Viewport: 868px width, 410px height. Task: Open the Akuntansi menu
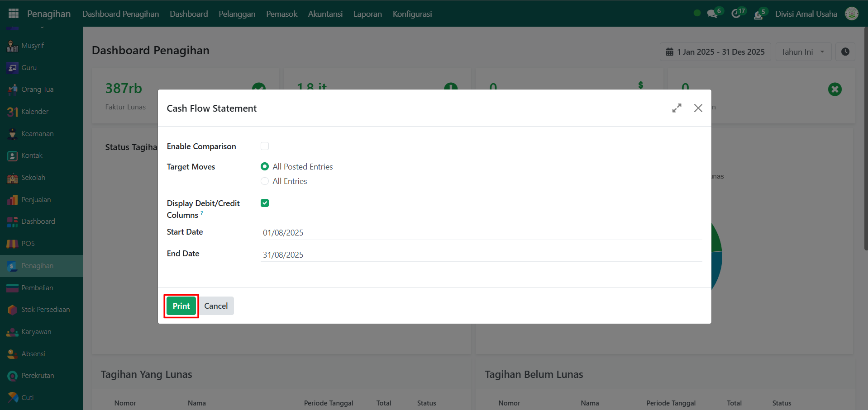325,14
